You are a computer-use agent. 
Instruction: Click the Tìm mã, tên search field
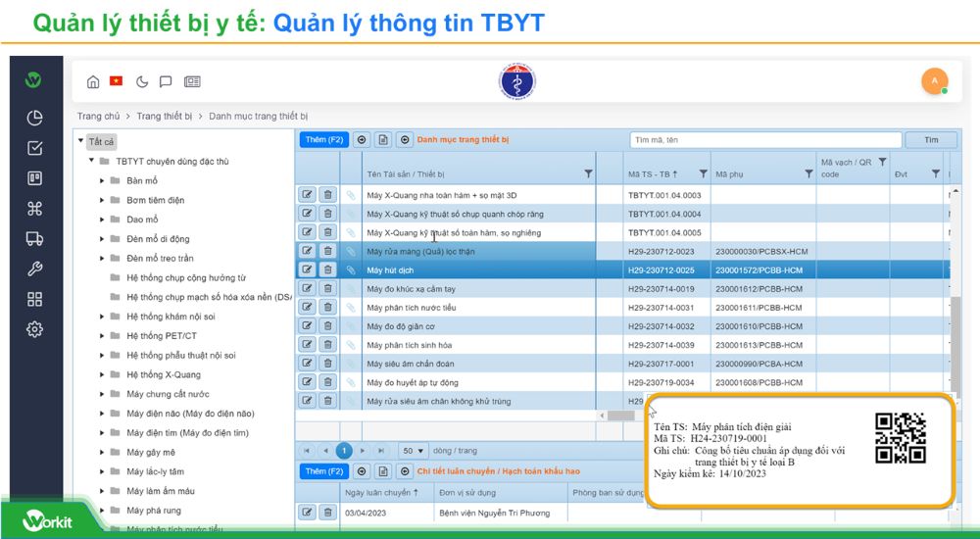tap(765, 140)
